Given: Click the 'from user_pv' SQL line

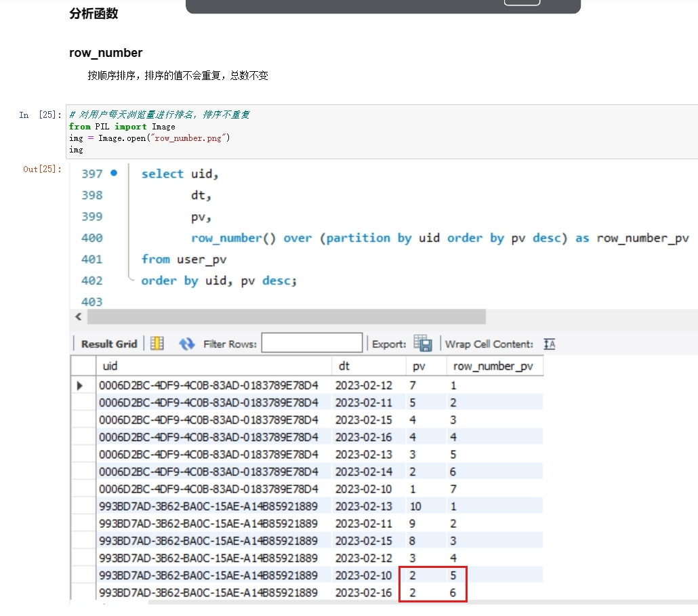Looking at the screenshot, I should coord(184,259).
